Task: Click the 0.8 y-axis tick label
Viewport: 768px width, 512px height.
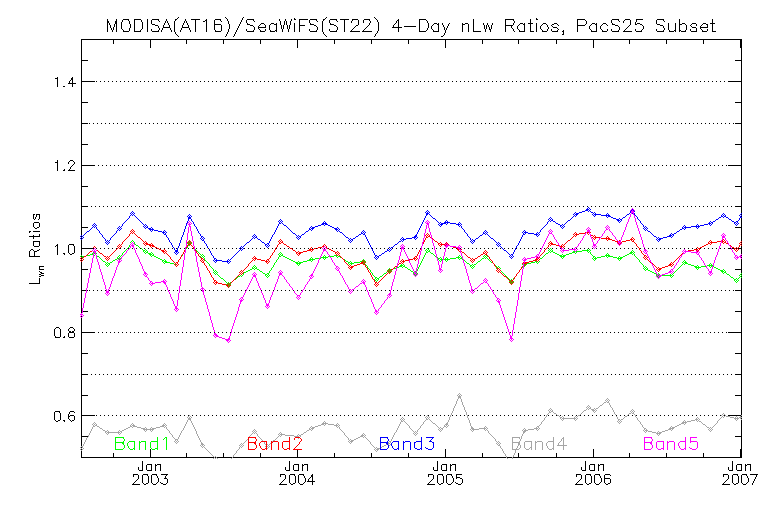Action: (x=65, y=333)
